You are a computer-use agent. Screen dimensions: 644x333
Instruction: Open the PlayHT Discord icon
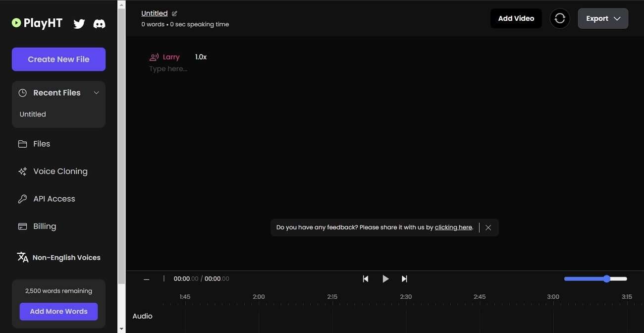[100, 24]
